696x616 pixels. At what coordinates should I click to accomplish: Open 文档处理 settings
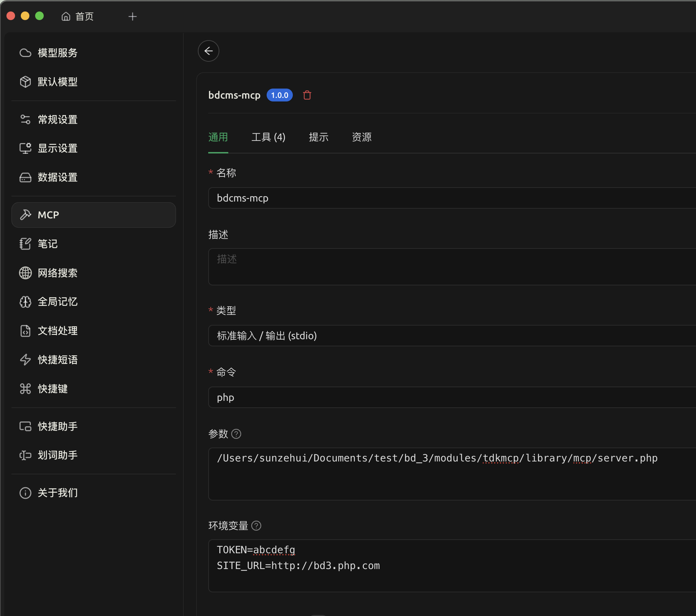click(57, 331)
